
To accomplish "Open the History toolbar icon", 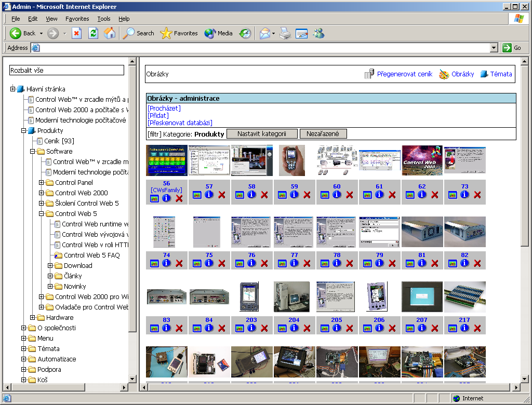I will pos(245,33).
